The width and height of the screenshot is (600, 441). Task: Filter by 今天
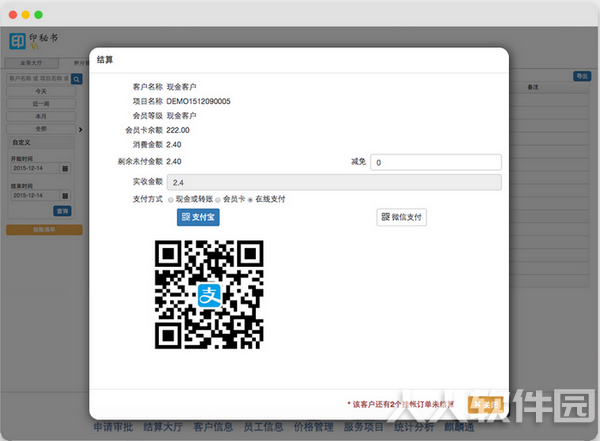pos(41,91)
